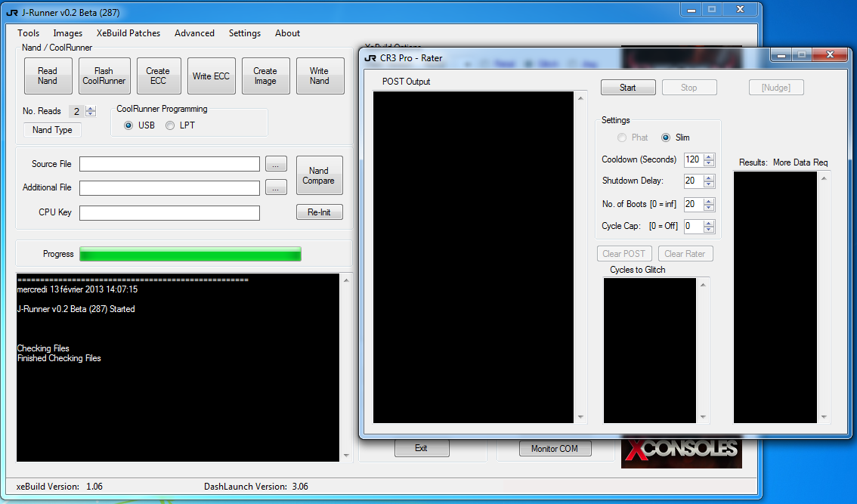This screenshot has height=504, width=857.
Task: Click the Create Image button
Action: (x=265, y=76)
